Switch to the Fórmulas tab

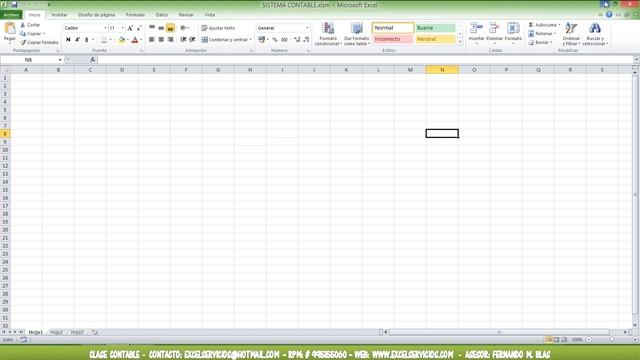[135, 15]
